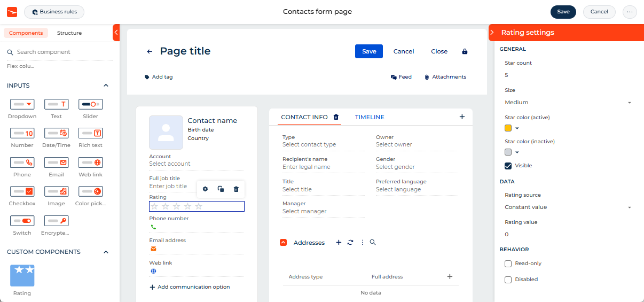644x302 pixels.
Task: Click the Select gender field
Action: [417, 167]
